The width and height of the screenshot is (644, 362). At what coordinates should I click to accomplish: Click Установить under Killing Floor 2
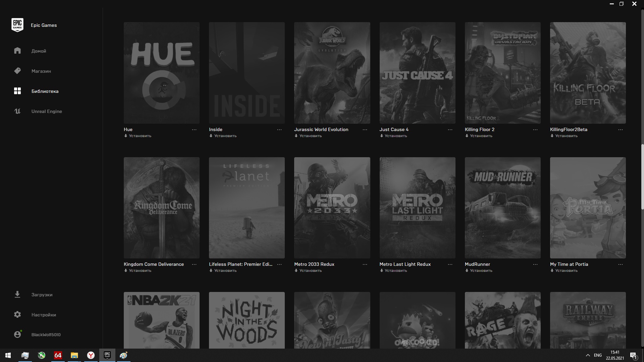[x=481, y=136]
